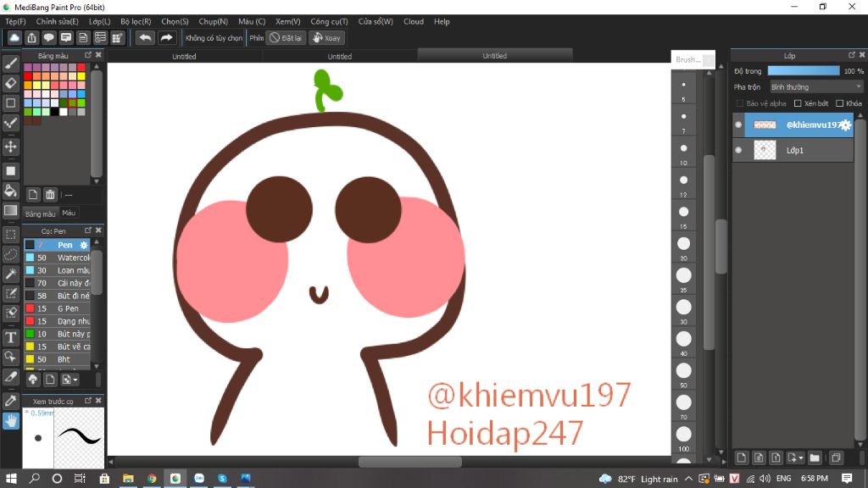Open the Bộ lọc(R) menu
The image size is (868, 488).
pyautogui.click(x=136, y=21)
